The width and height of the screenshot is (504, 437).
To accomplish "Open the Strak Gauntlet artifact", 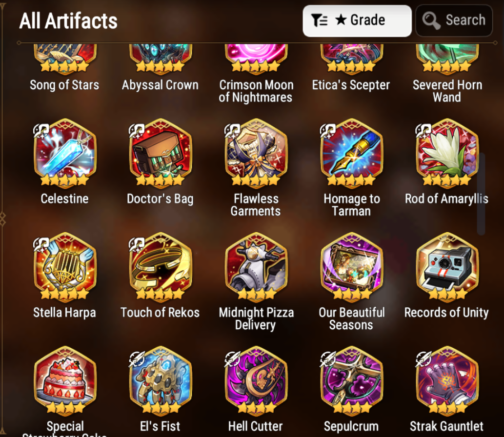I will tap(447, 380).
